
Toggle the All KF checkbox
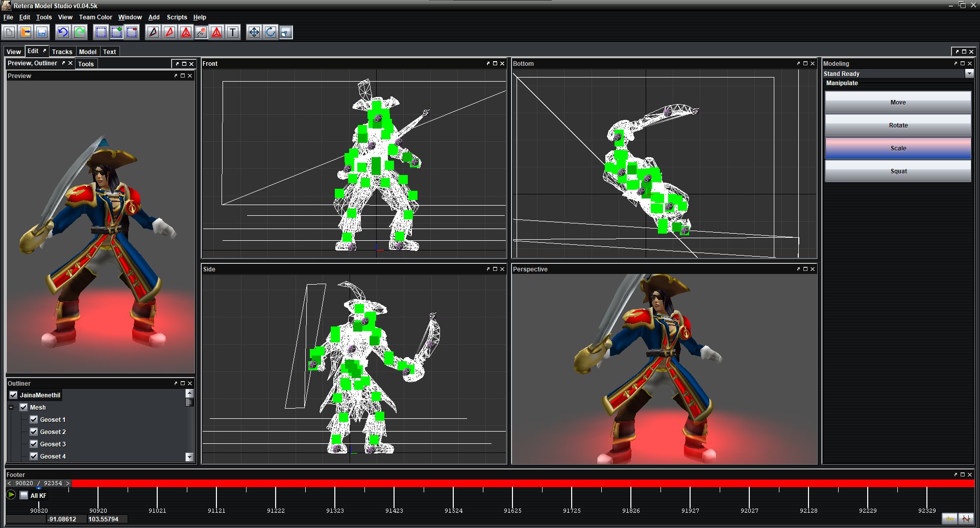[24, 495]
